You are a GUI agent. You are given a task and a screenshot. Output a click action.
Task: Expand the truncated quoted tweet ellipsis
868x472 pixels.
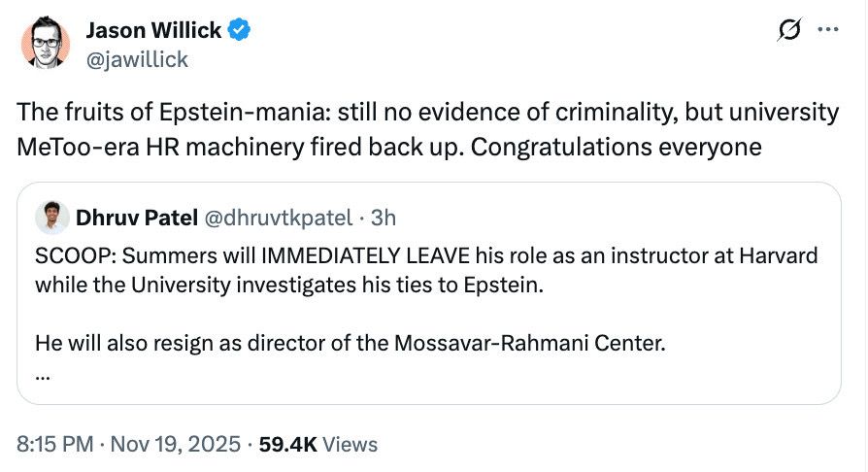click(42, 374)
